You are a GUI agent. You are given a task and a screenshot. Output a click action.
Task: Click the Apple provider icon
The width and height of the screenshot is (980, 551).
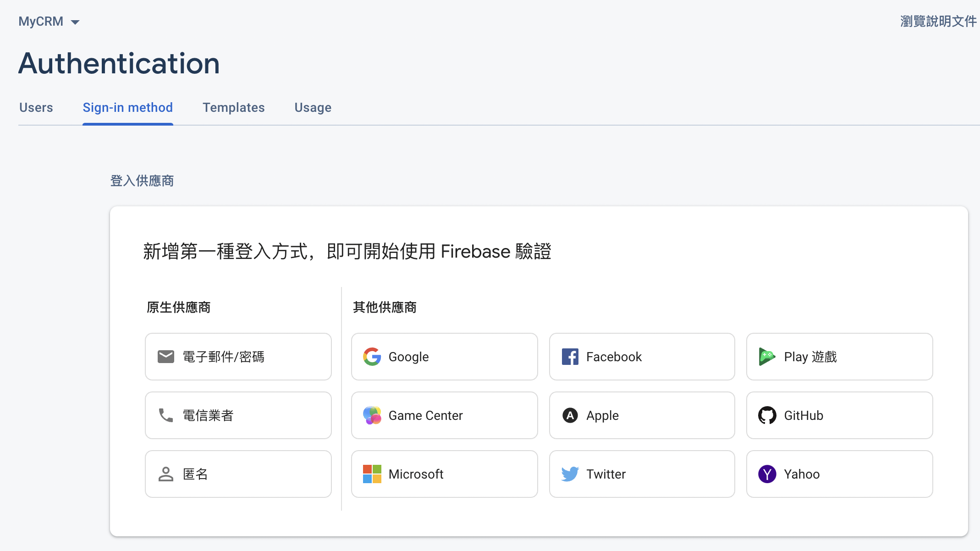pos(570,415)
